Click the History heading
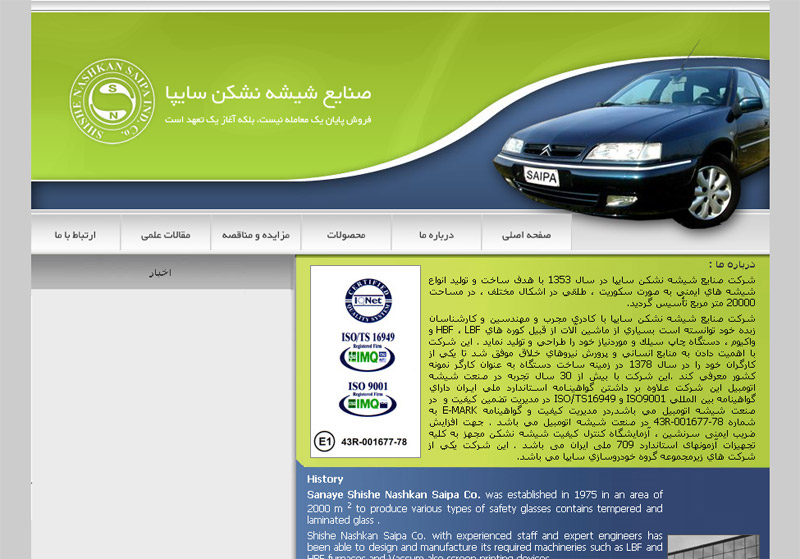The height and width of the screenshot is (559, 800). pos(325,479)
